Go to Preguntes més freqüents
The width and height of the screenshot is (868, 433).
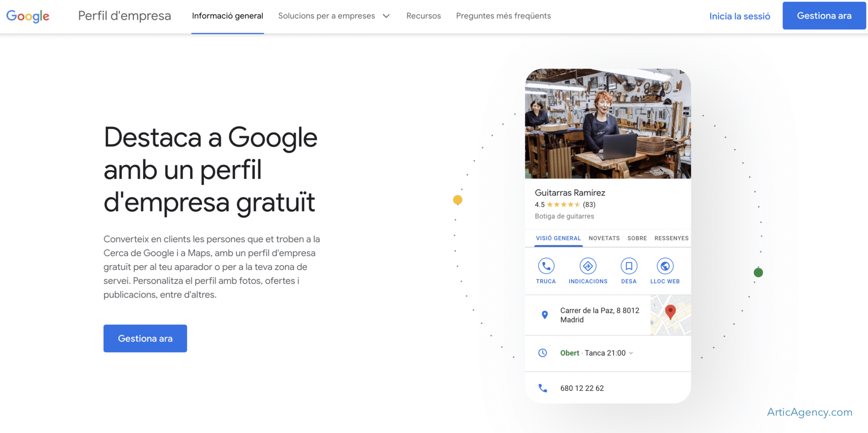point(503,16)
